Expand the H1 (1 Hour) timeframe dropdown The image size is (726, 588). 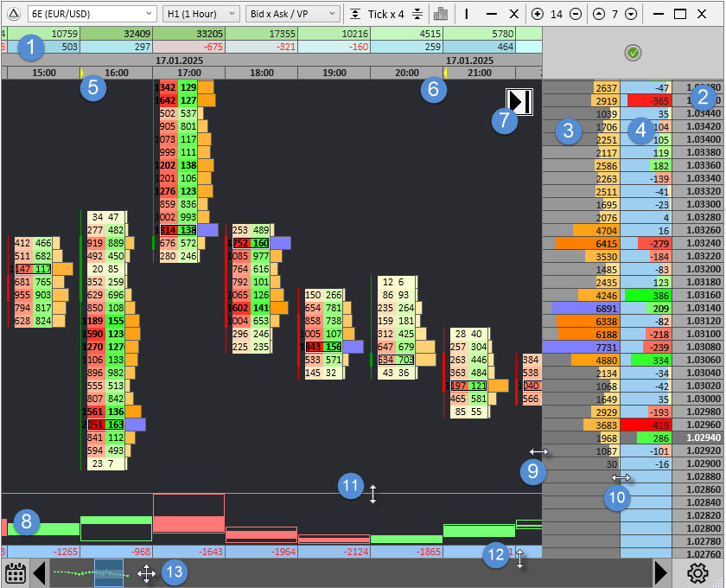pos(201,14)
